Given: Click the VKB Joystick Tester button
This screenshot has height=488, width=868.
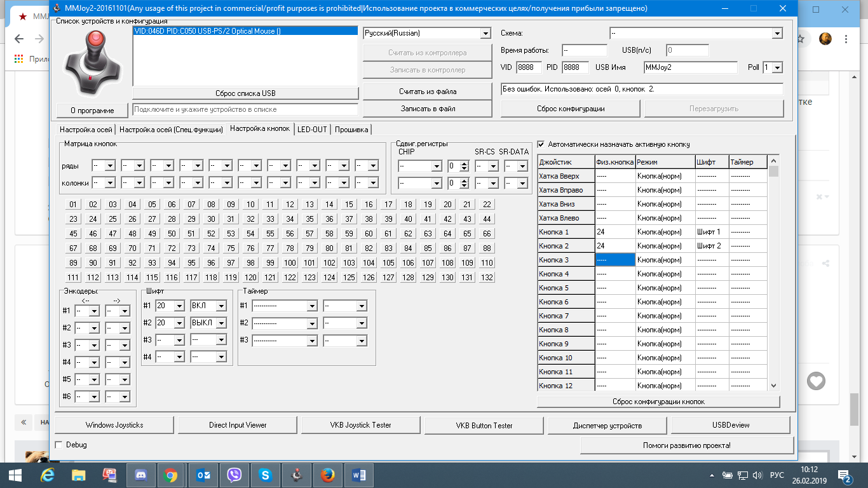Looking at the screenshot, I should (360, 425).
